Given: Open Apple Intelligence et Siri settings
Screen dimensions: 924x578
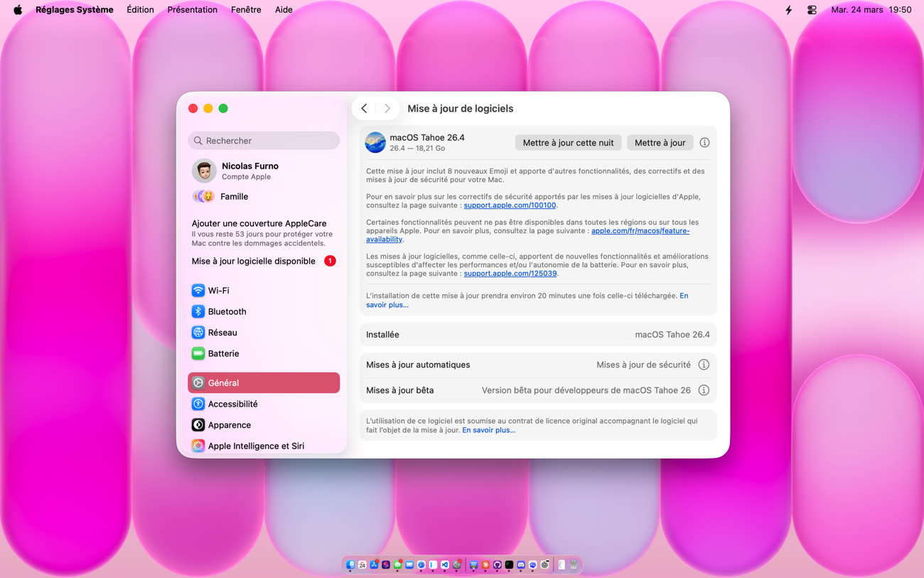Looking at the screenshot, I should tap(255, 446).
